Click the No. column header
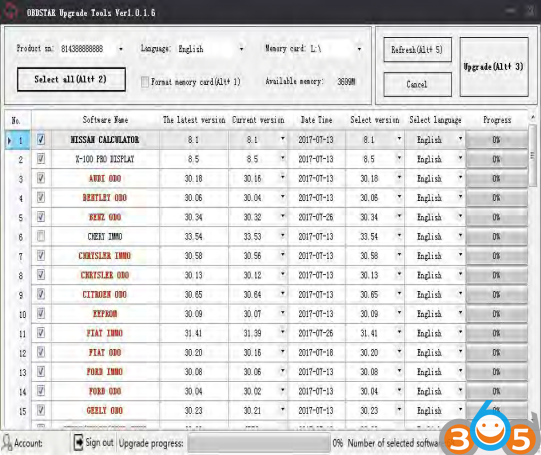 tap(17, 120)
